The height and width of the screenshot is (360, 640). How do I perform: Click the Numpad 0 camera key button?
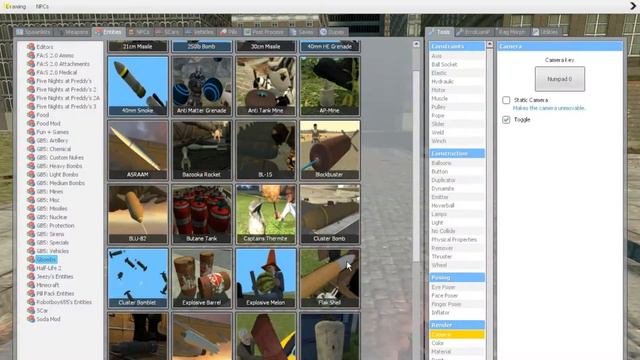coord(560,79)
